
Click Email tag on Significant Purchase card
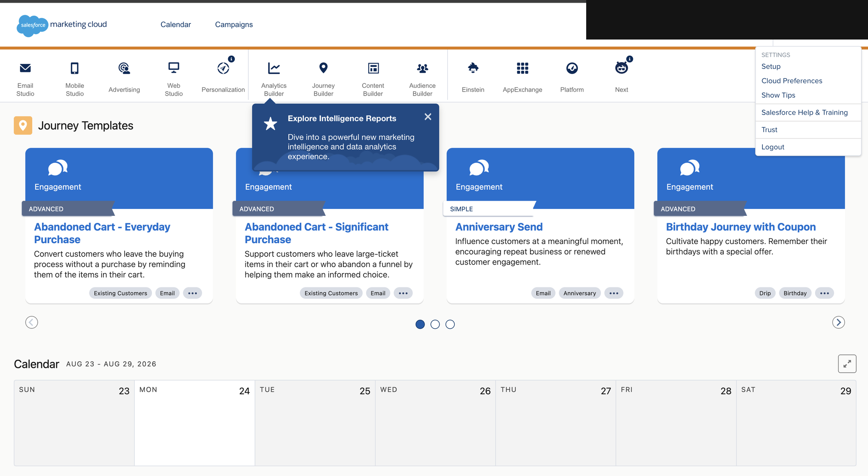tap(378, 293)
